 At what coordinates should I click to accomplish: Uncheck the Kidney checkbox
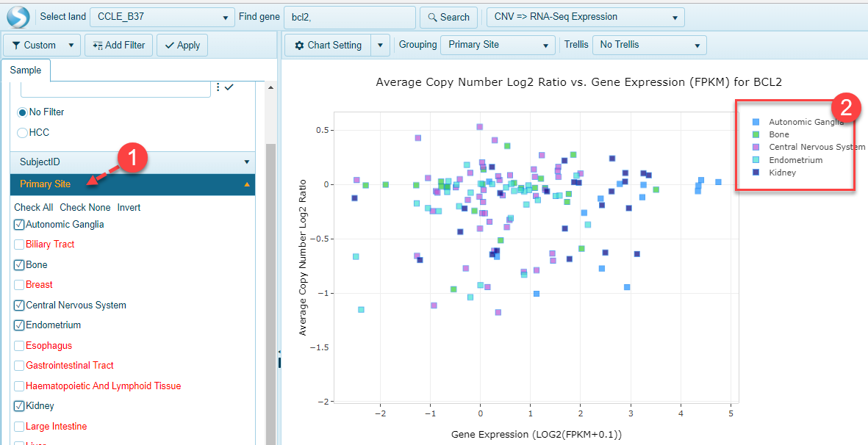(19, 406)
